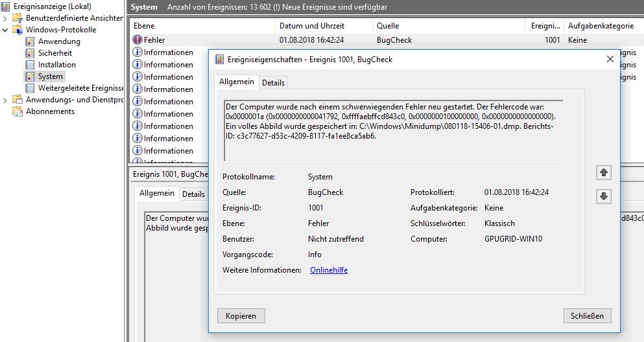Click the Anwendungs- und Dienstprotokolle folder icon
The width and height of the screenshot is (644, 342).
tap(18, 100)
